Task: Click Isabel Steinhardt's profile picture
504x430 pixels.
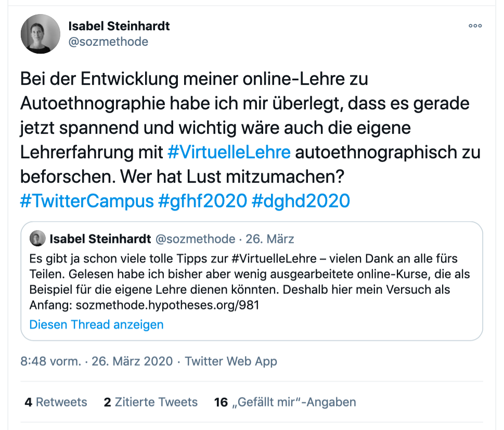Action: click(40, 34)
